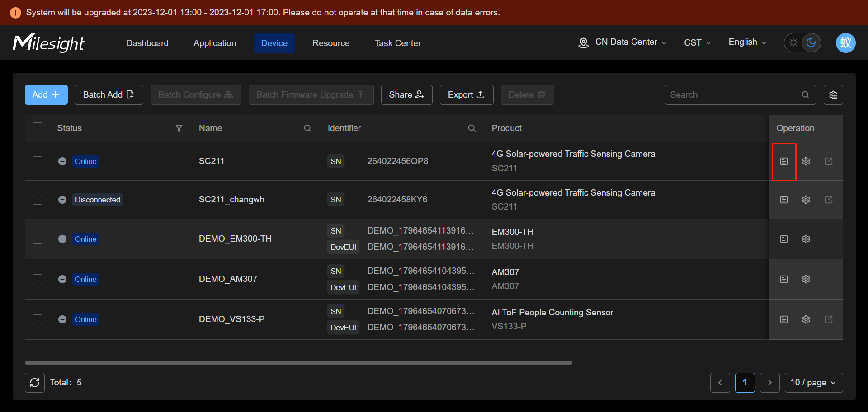Click product AI ToF People Counting Sensor
Image resolution: width=868 pixels, height=412 pixels.
552,313
